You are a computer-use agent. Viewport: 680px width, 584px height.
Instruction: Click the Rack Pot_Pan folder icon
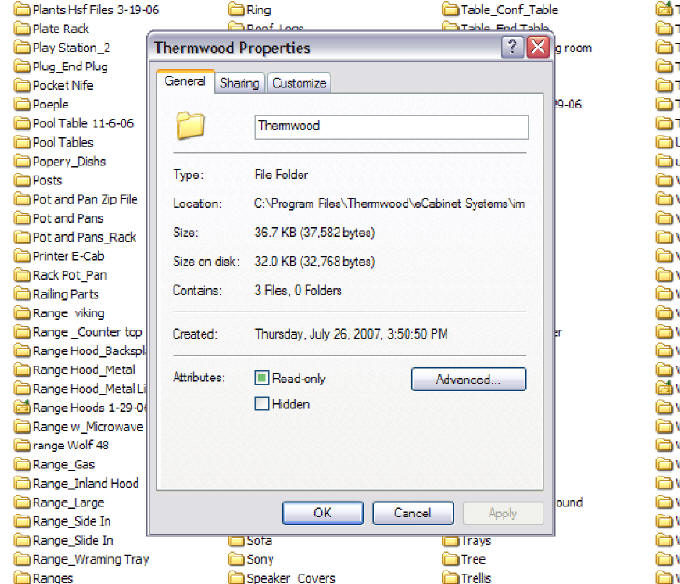(x=22, y=275)
